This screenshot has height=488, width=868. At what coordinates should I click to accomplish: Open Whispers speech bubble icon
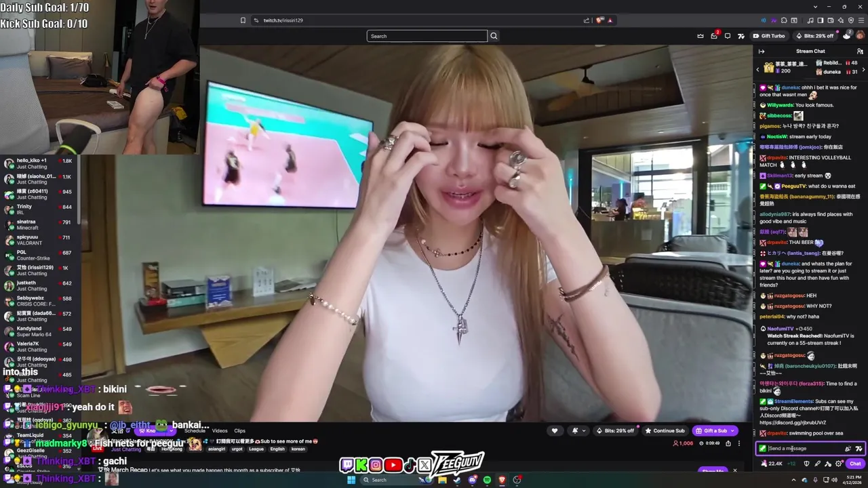(x=728, y=36)
